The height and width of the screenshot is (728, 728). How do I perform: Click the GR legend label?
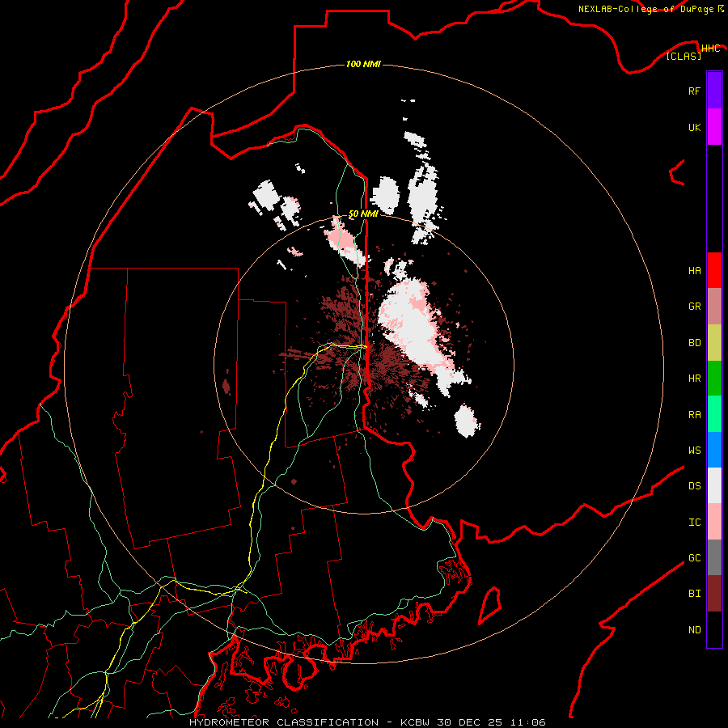694,306
